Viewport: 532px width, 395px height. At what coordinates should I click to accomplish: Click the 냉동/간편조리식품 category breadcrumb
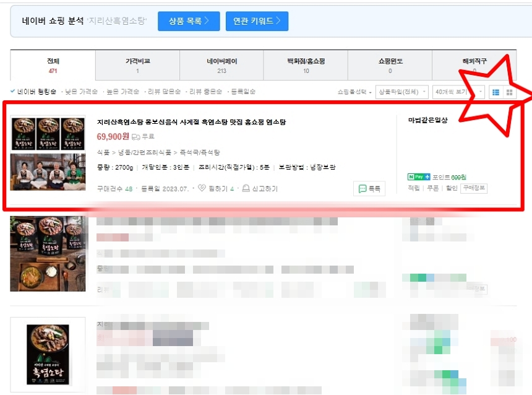145,152
